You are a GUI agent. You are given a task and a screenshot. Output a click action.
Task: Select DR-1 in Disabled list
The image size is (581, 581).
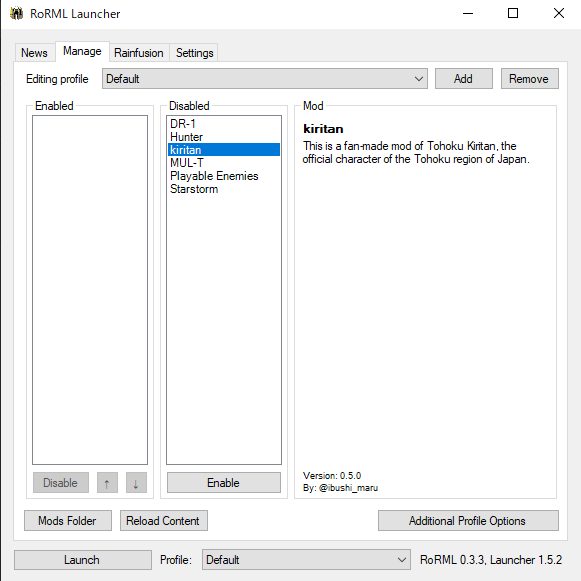point(224,124)
